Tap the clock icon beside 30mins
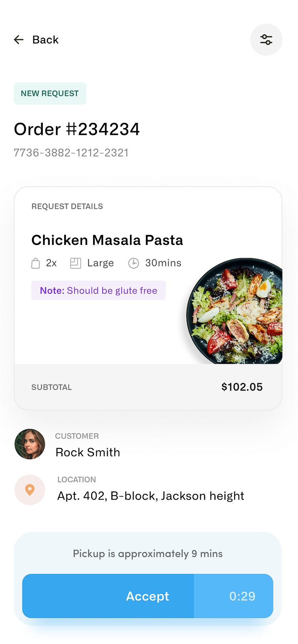 pos(134,263)
